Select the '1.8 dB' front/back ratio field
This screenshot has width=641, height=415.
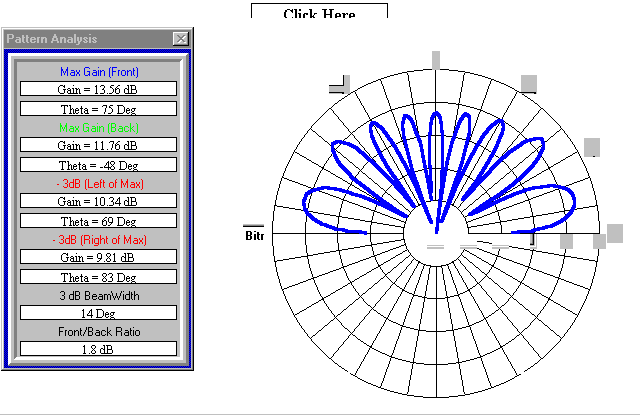tap(99, 349)
